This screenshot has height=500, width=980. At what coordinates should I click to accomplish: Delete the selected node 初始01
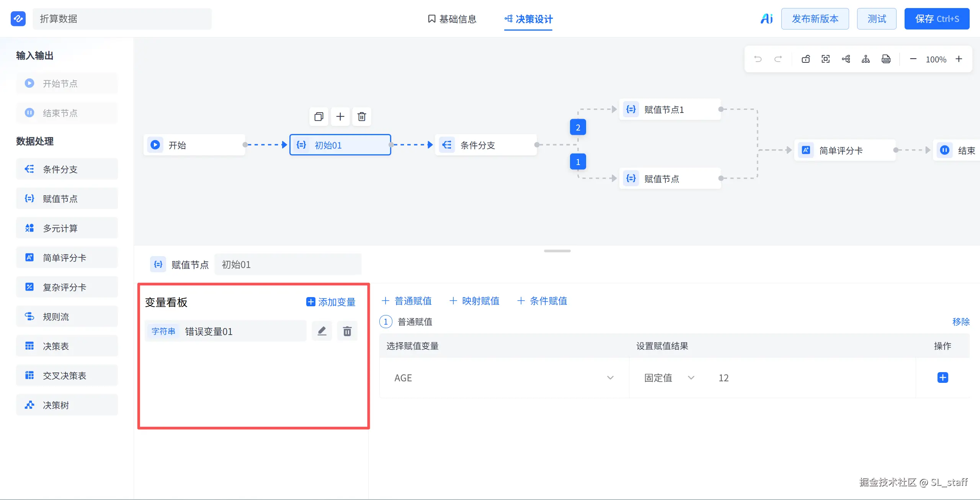pos(362,116)
